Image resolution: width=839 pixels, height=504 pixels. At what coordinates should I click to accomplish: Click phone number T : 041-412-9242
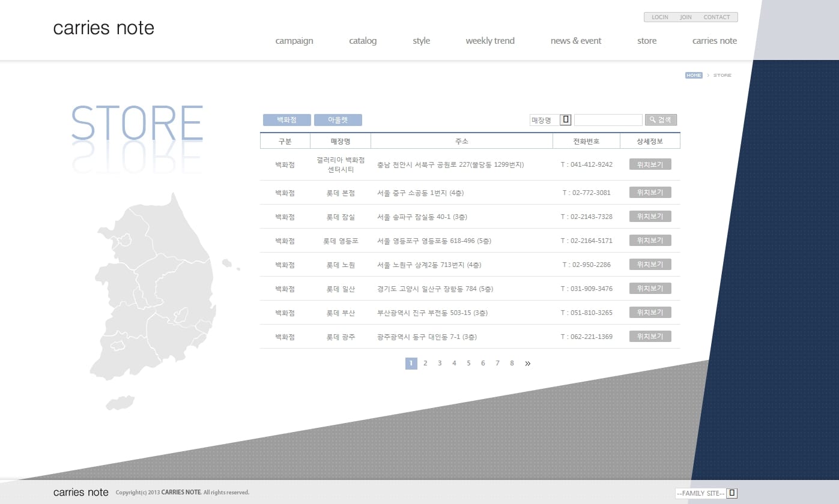click(587, 164)
